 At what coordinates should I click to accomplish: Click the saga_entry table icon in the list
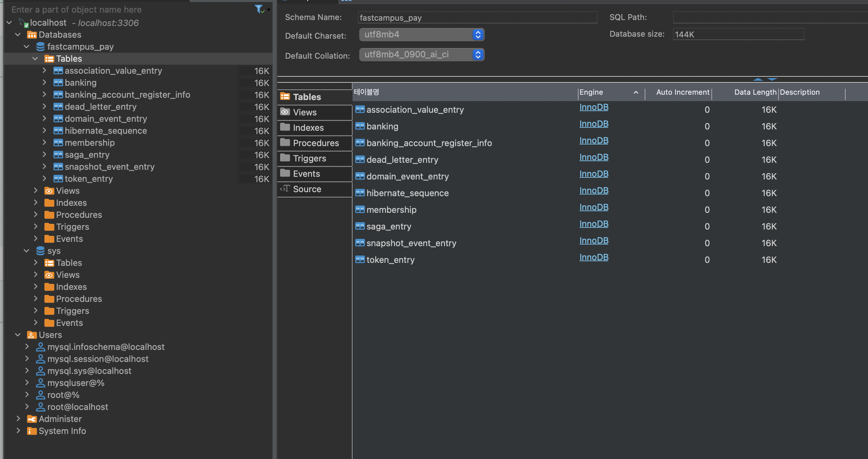click(x=360, y=226)
